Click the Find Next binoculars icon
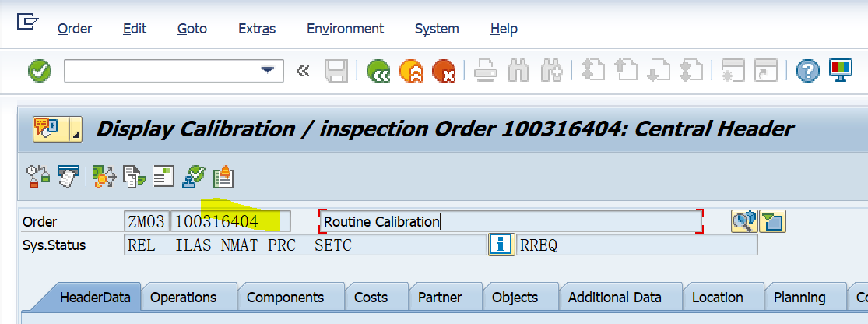 [x=551, y=71]
